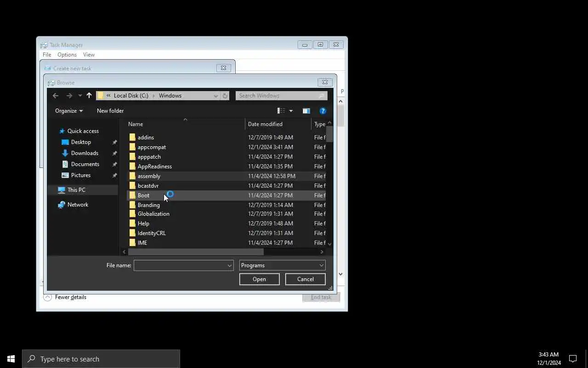This screenshot has height=368, width=588.
Task: Toggle the preview pane icon
Action: point(306,111)
